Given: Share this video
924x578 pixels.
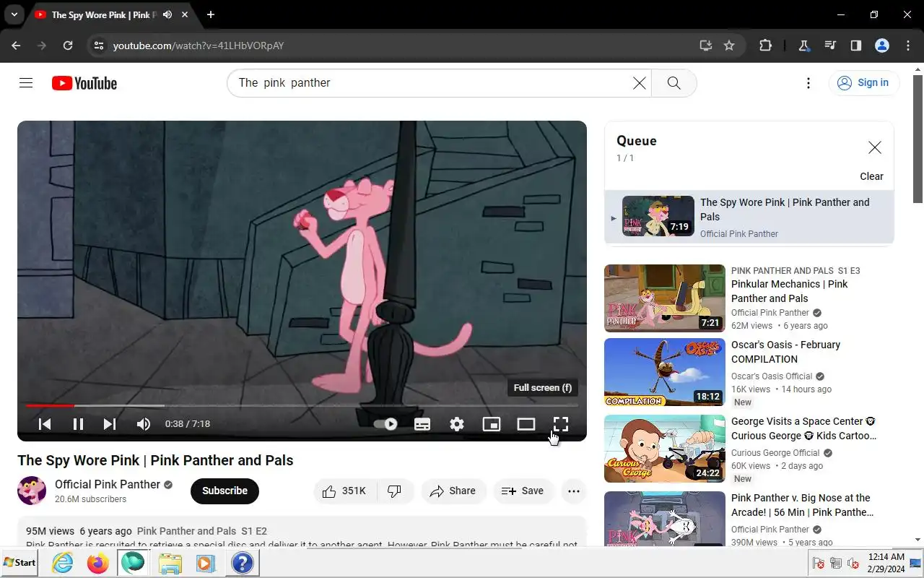Looking at the screenshot, I should click(453, 491).
